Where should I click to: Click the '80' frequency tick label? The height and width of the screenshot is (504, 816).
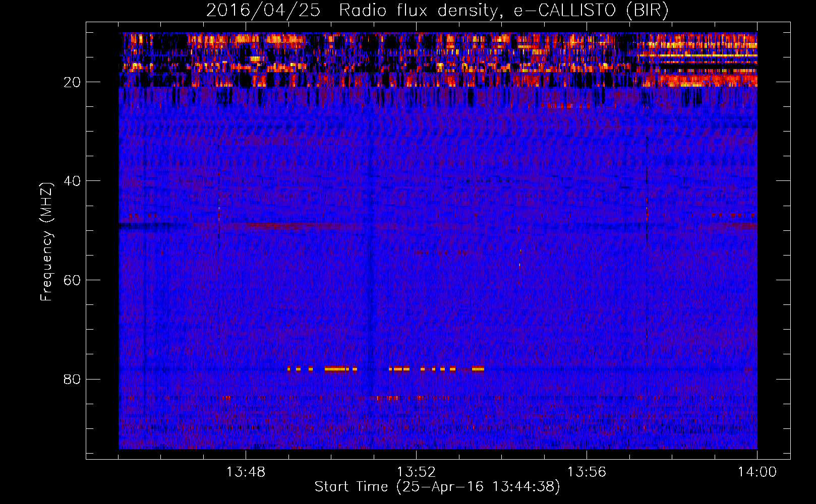point(72,379)
